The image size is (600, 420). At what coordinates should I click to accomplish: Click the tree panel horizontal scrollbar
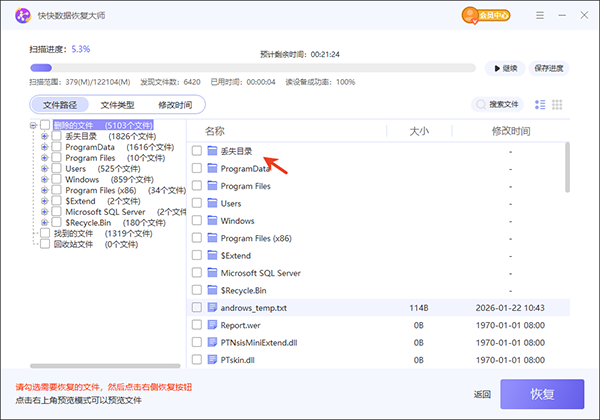105,366
